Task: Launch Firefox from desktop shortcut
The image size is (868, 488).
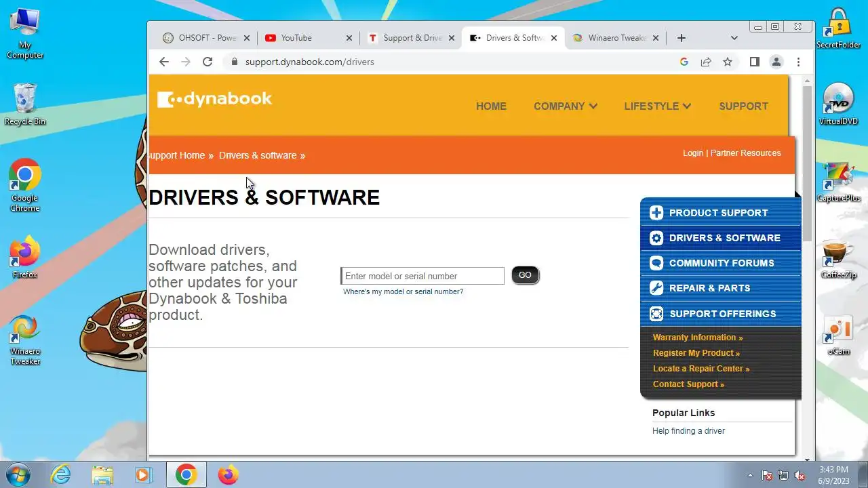Action: tap(25, 258)
